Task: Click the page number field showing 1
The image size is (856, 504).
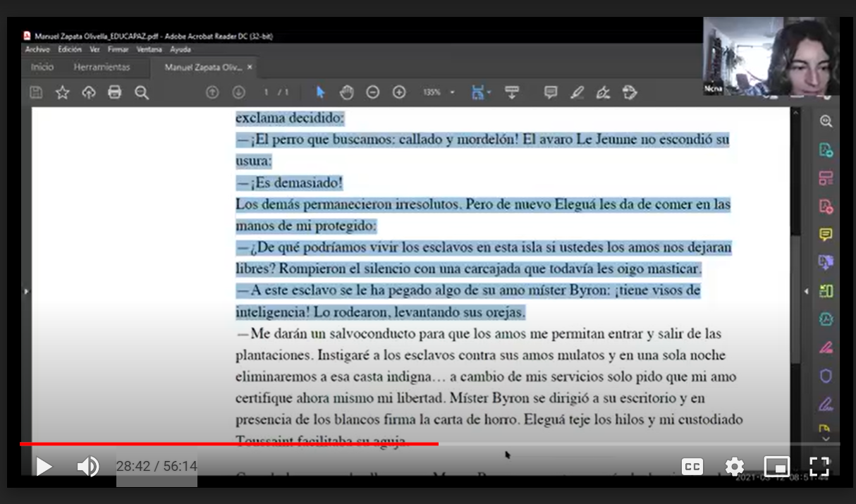Action: 267,92
